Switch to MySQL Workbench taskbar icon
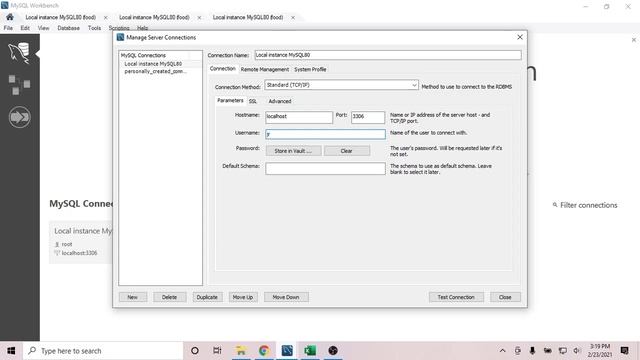This screenshot has width=640, height=360. pos(287,351)
